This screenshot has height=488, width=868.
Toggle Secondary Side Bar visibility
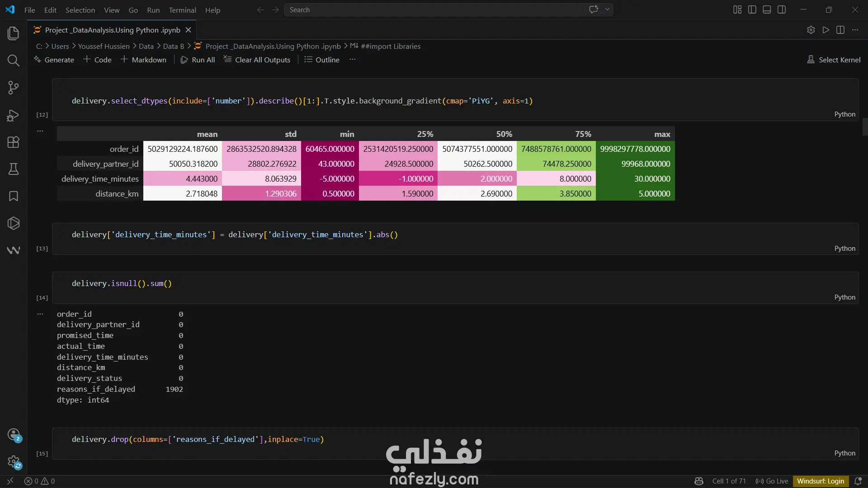click(x=782, y=9)
